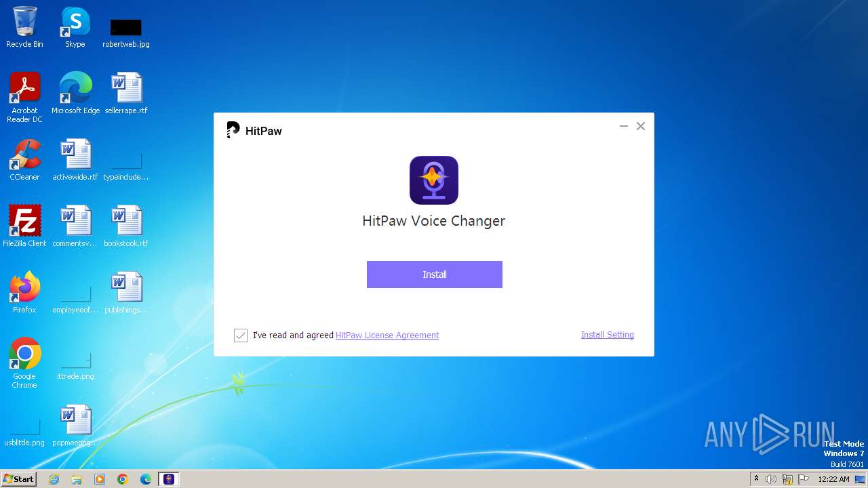
Task: Click the network tray icon
Action: 787,479
